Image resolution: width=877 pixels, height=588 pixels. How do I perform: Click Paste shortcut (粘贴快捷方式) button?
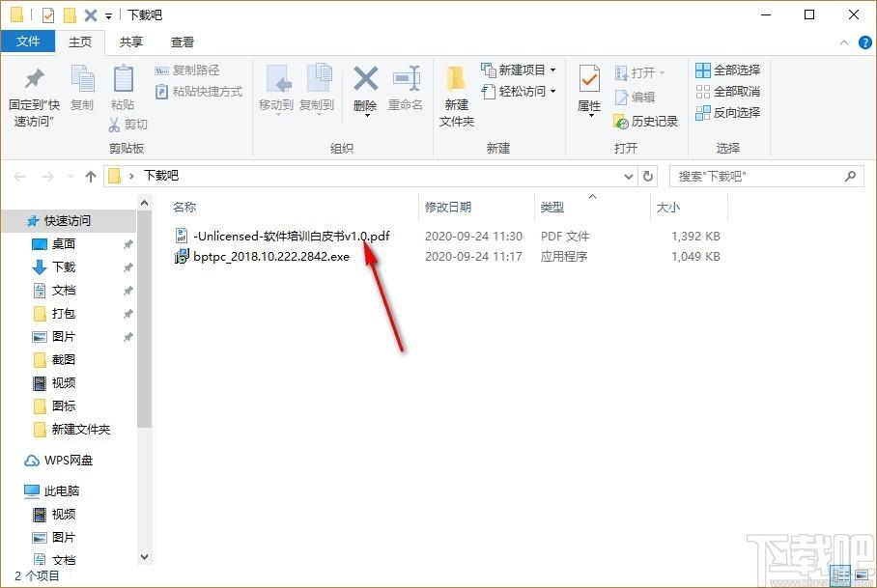pyautogui.click(x=199, y=91)
